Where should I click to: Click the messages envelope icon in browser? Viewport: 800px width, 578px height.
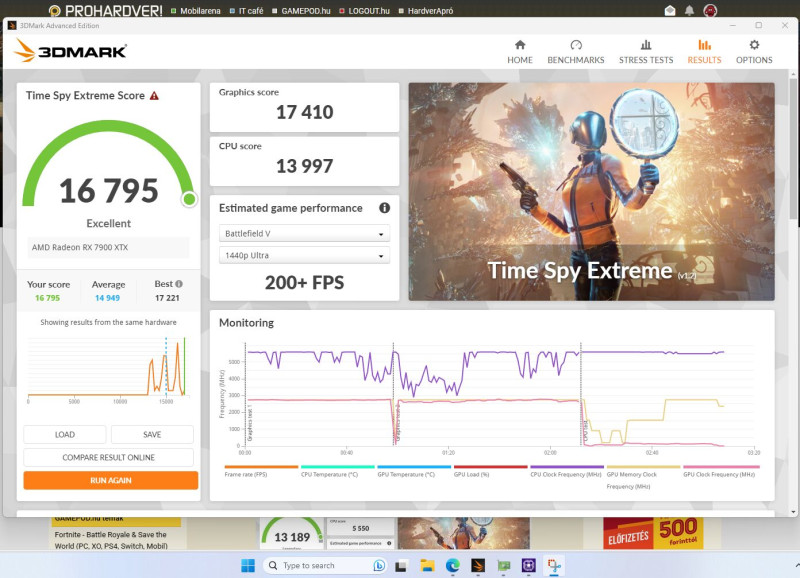tap(670, 10)
